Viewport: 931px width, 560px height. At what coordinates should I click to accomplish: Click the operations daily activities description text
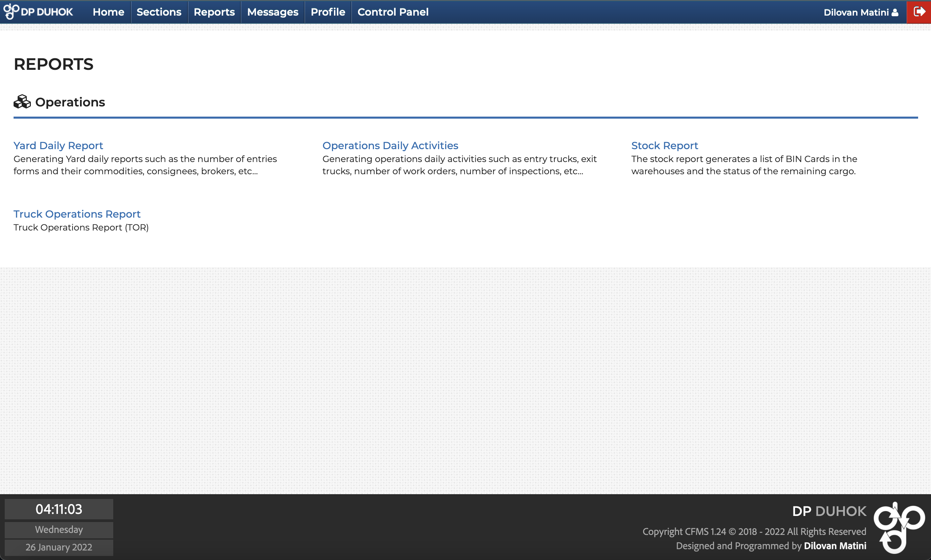(460, 165)
